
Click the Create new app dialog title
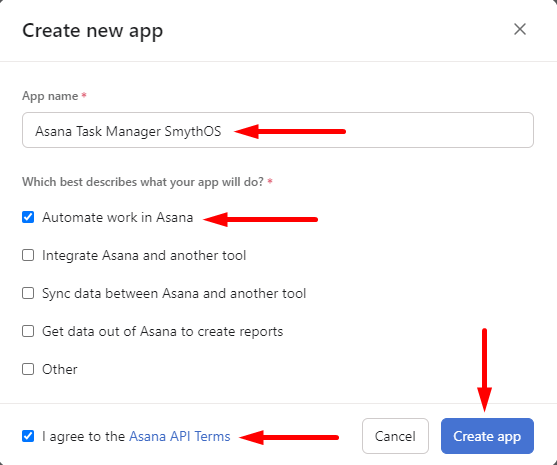point(92,31)
